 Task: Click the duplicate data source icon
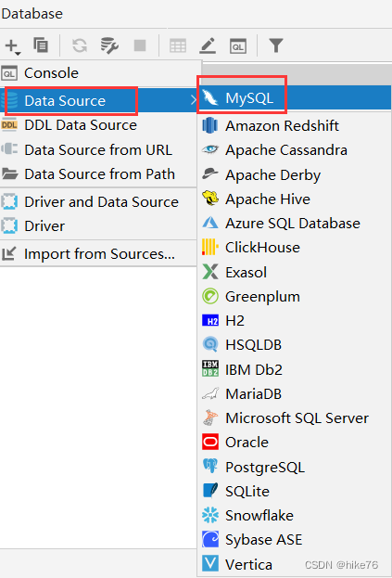[41, 45]
